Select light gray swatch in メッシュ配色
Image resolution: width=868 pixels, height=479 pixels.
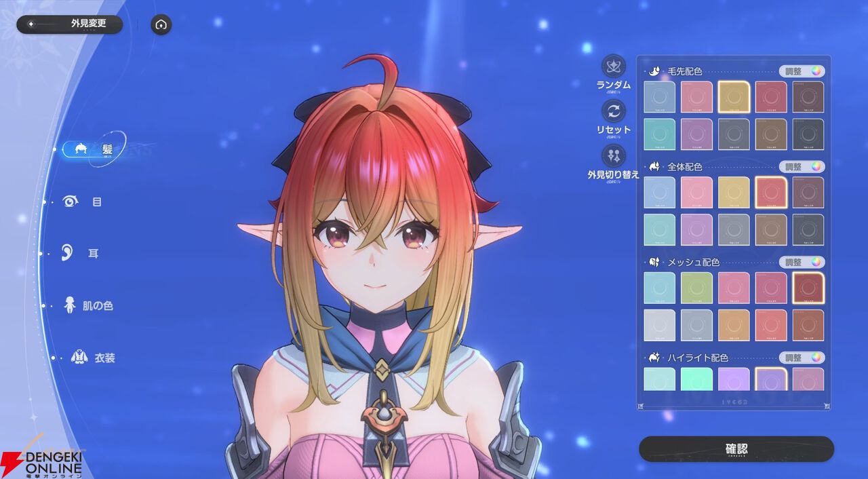click(660, 326)
